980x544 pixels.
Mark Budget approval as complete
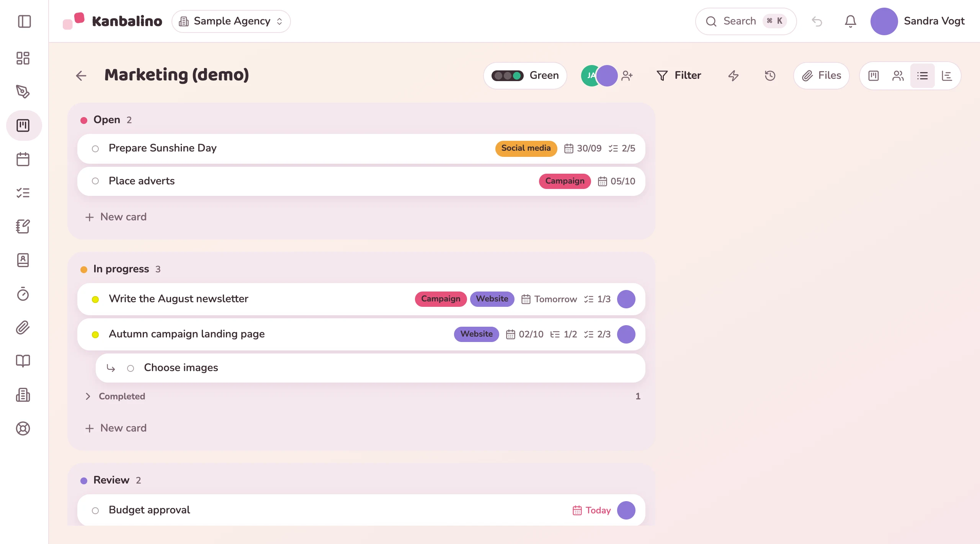(x=95, y=511)
